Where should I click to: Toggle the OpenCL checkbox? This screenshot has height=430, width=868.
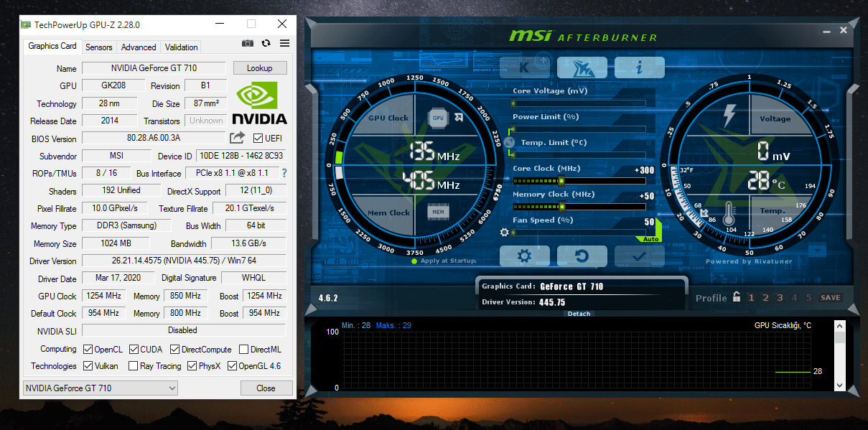click(x=88, y=350)
